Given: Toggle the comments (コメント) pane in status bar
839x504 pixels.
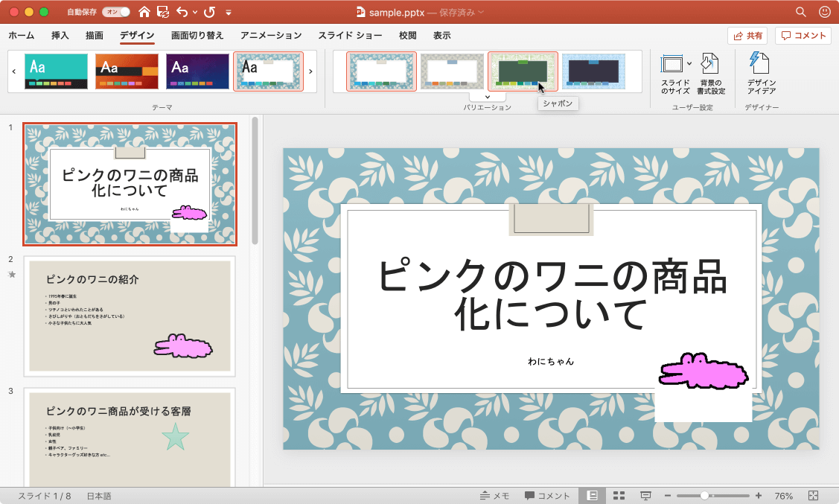Looking at the screenshot, I should coord(547,496).
